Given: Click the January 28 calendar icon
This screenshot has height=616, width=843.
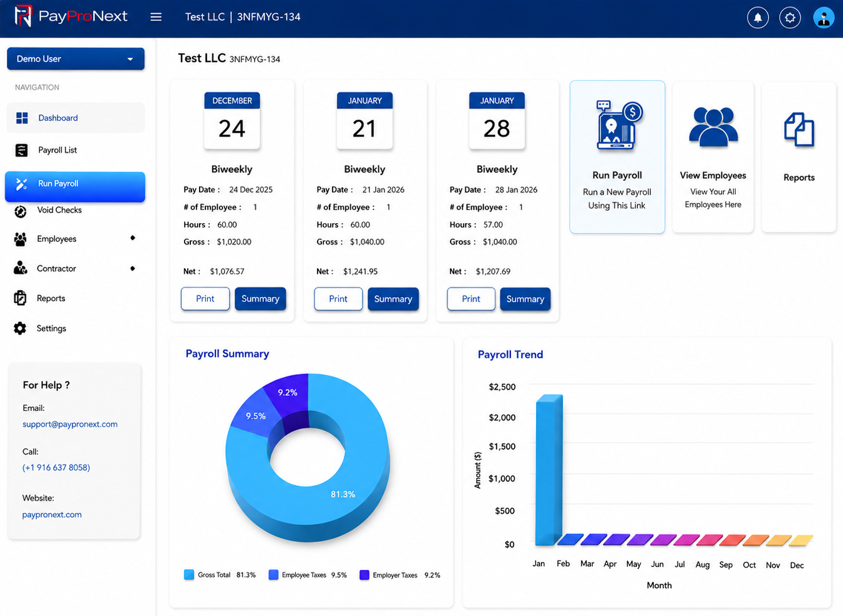Looking at the screenshot, I should click(497, 121).
